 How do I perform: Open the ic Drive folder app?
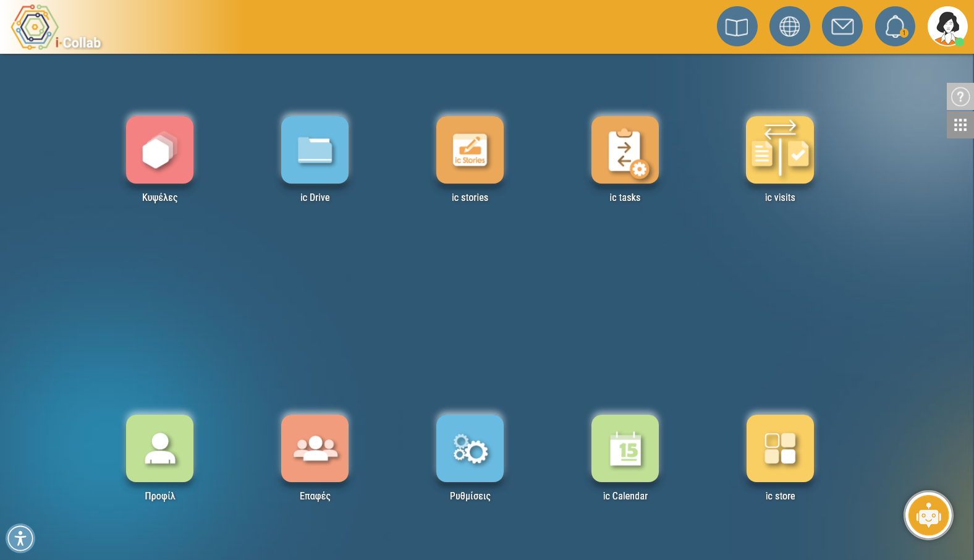(x=315, y=150)
